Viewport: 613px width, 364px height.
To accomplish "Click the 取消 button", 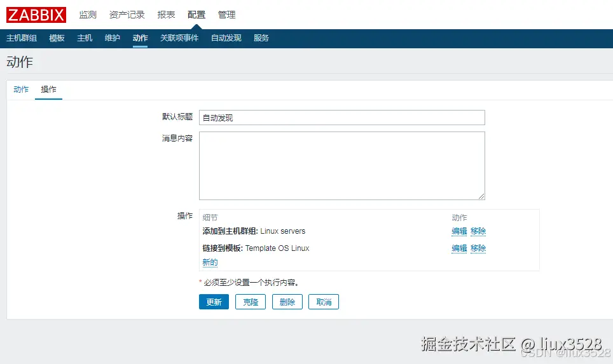I will [324, 302].
